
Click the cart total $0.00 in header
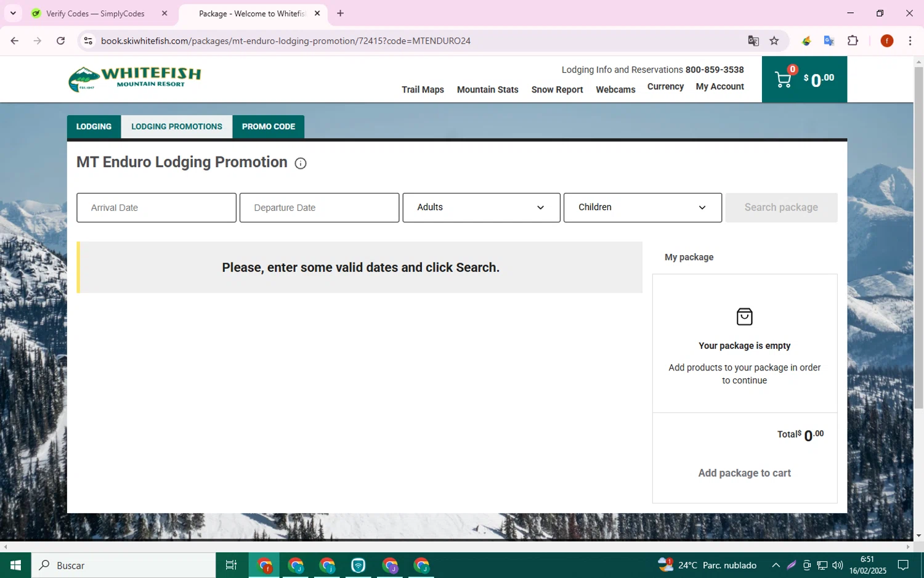[x=819, y=79]
